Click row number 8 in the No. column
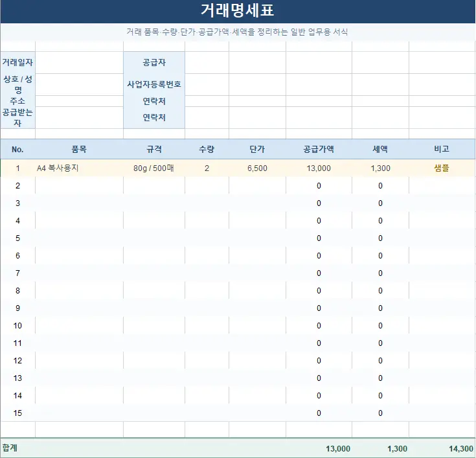Image resolution: width=476 pixels, height=458 pixels. pyautogui.click(x=17, y=291)
